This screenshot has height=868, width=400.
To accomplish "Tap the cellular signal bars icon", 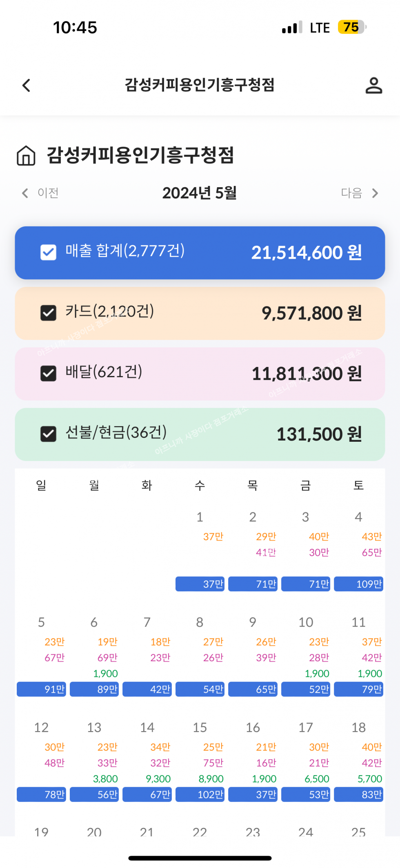I will [292, 27].
